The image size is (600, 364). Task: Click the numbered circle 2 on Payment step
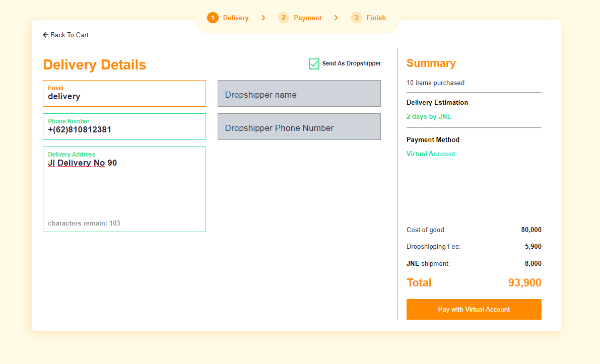[x=284, y=17]
